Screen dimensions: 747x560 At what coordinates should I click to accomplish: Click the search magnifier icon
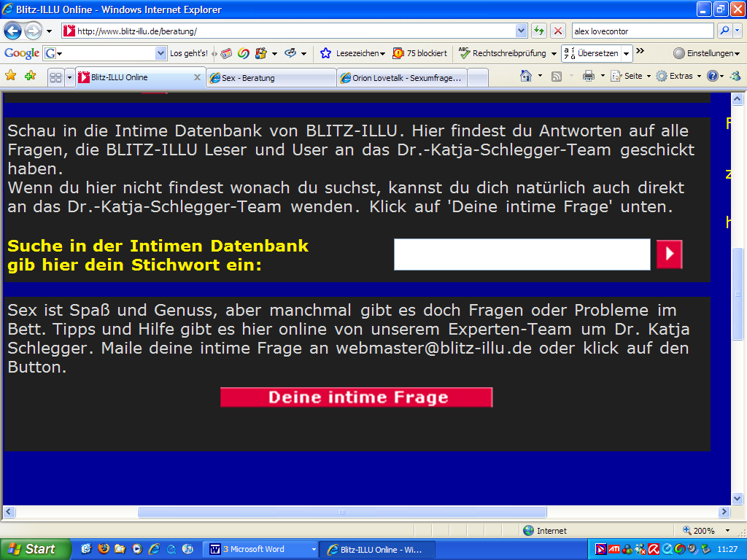(x=724, y=31)
